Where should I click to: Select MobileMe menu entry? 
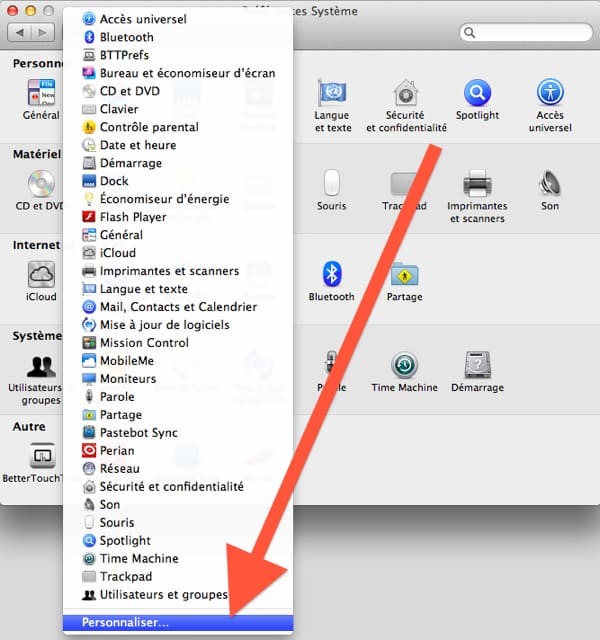pyautogui.click(x=178, y=360)
